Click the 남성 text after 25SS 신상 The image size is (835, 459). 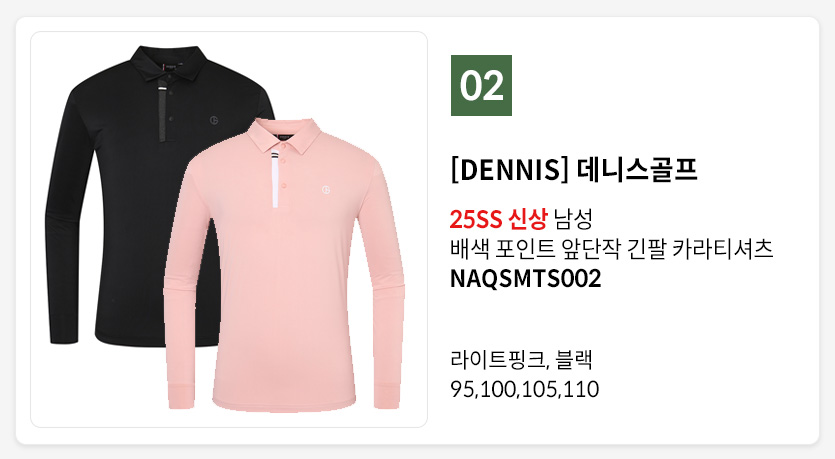pyautogui.click(x=573, y=218)
